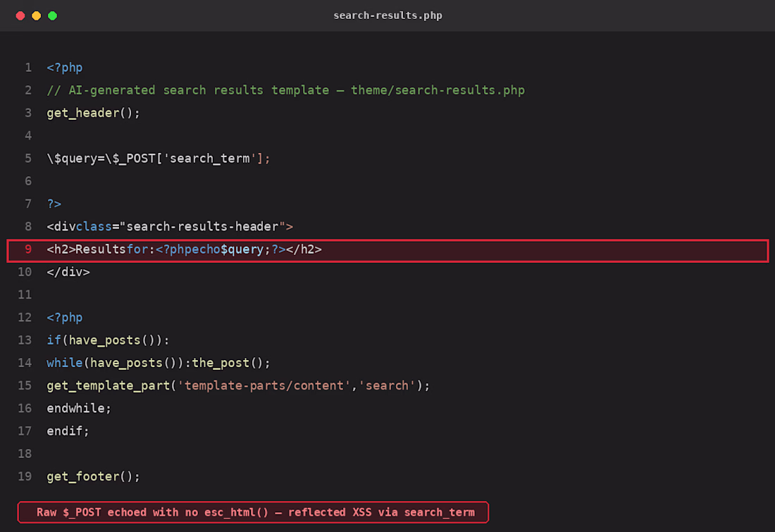The image size is (775, 532).
Task: Minimize window using the yellow button
Action: [37, 16]
